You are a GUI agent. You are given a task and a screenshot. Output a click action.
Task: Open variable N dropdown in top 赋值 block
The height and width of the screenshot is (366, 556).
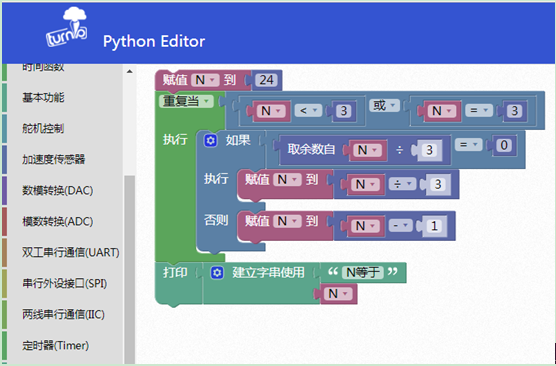(x=205, y=80)
